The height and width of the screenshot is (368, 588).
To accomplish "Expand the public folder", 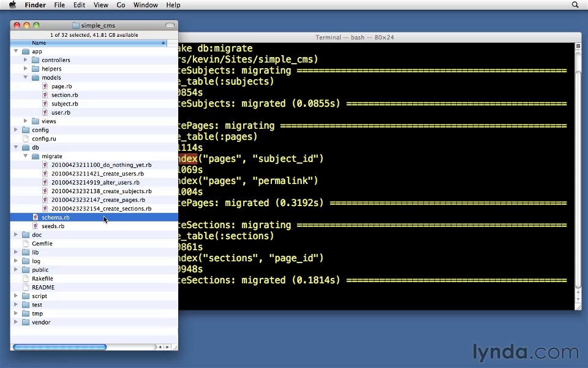I will tap(16, 269).
